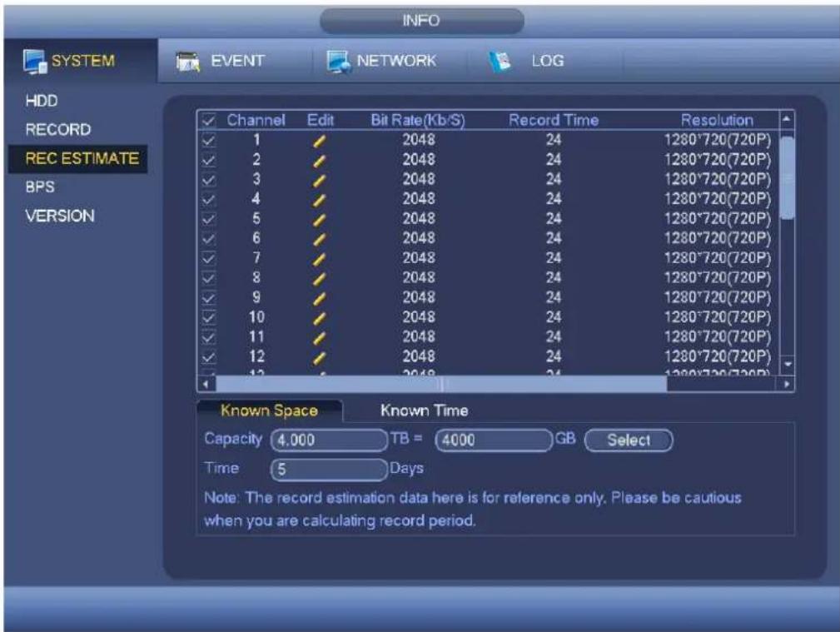Uncheck channel 3 checkbox
840x632 pixels.
[208, 180]
